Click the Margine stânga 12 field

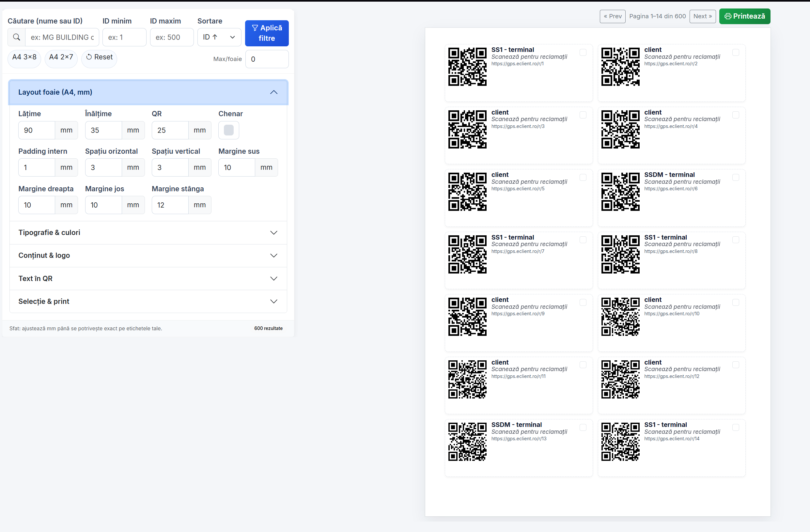click(170, 205)
